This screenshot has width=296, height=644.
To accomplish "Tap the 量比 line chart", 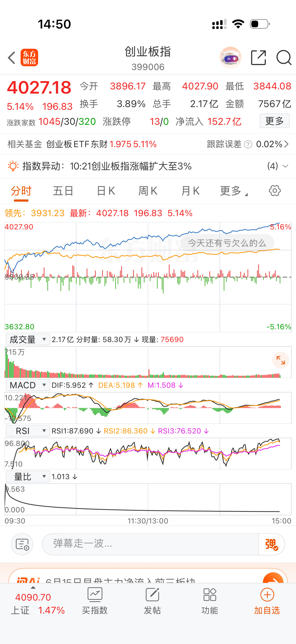I will (x=148, y=499).
